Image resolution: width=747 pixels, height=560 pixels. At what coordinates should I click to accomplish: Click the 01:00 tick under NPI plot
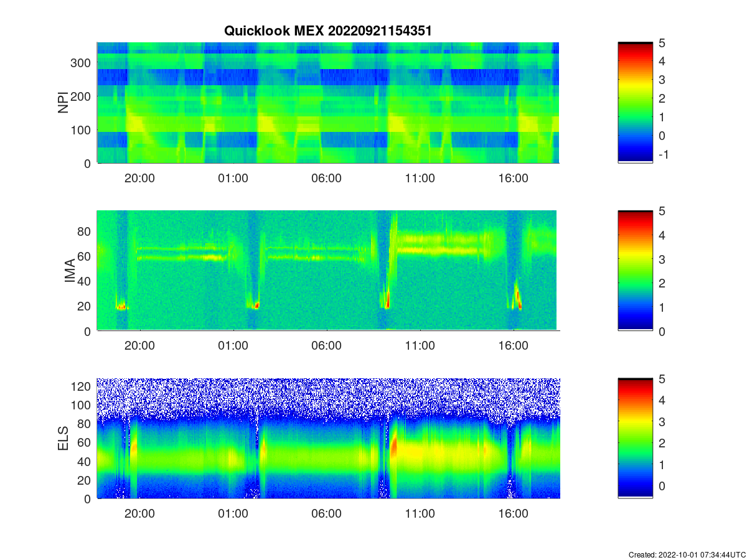tap(233, 177)
